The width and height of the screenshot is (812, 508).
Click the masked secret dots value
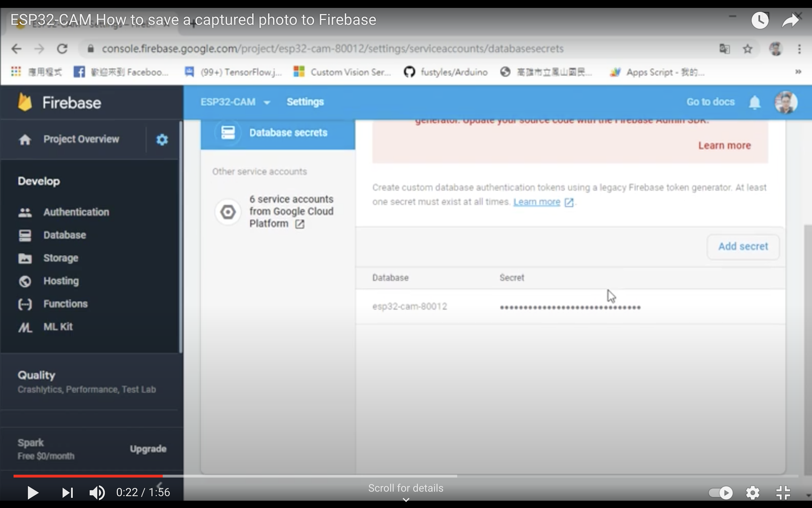(570, 307)
